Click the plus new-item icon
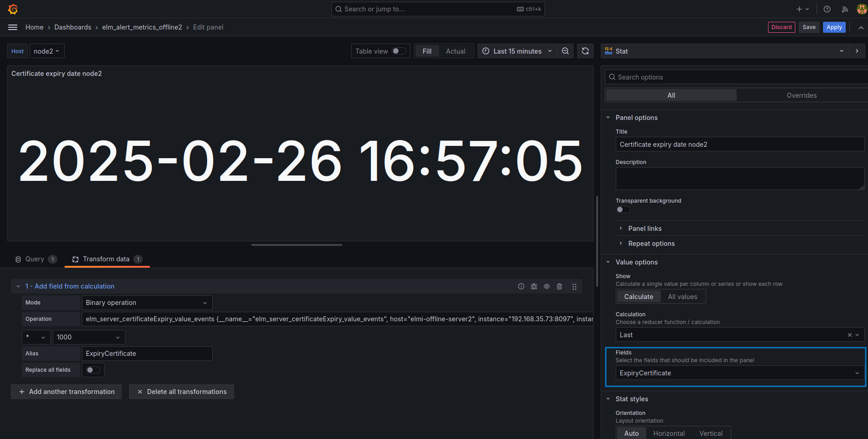Viewport: 868px width, 439px height. point(799,9)
